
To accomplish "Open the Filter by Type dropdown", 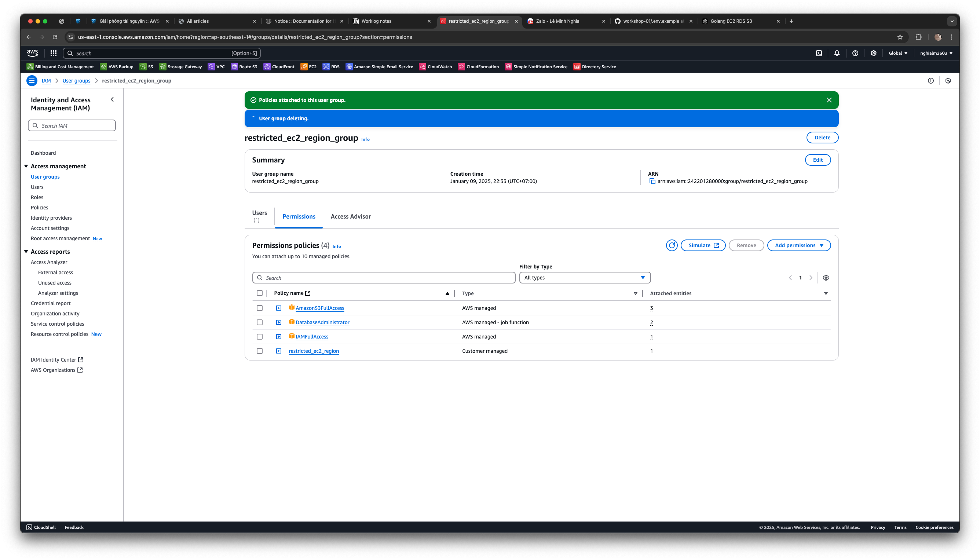I will (585, 278).
